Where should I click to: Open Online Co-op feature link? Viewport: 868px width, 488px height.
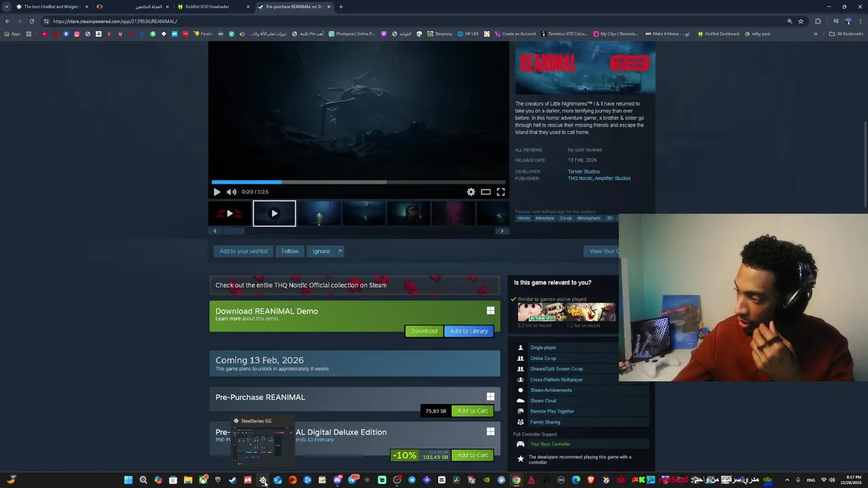click(x=543, y=359)
